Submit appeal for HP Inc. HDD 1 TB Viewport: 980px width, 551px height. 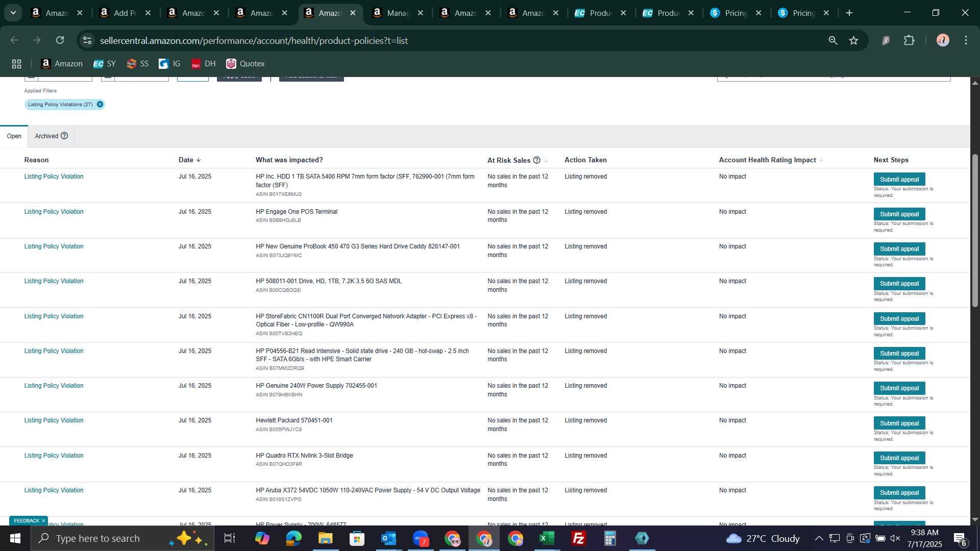[899, 180]
